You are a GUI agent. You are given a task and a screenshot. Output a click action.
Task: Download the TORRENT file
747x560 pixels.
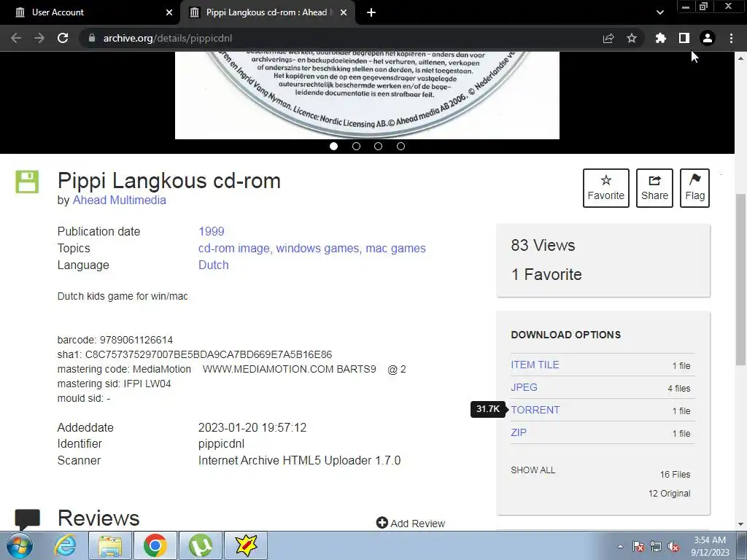[x=535, y=410]
